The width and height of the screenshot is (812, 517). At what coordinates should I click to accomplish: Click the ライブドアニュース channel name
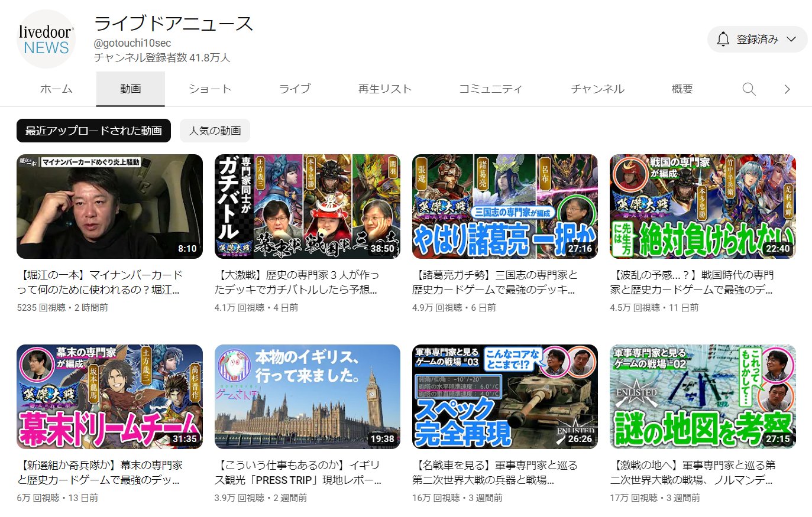tap(173, 24)
